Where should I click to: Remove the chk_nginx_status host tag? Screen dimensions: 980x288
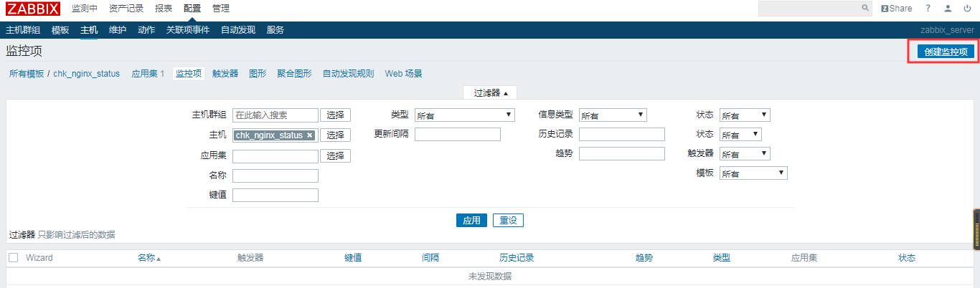pyautogui.click(x=310, y=135)
